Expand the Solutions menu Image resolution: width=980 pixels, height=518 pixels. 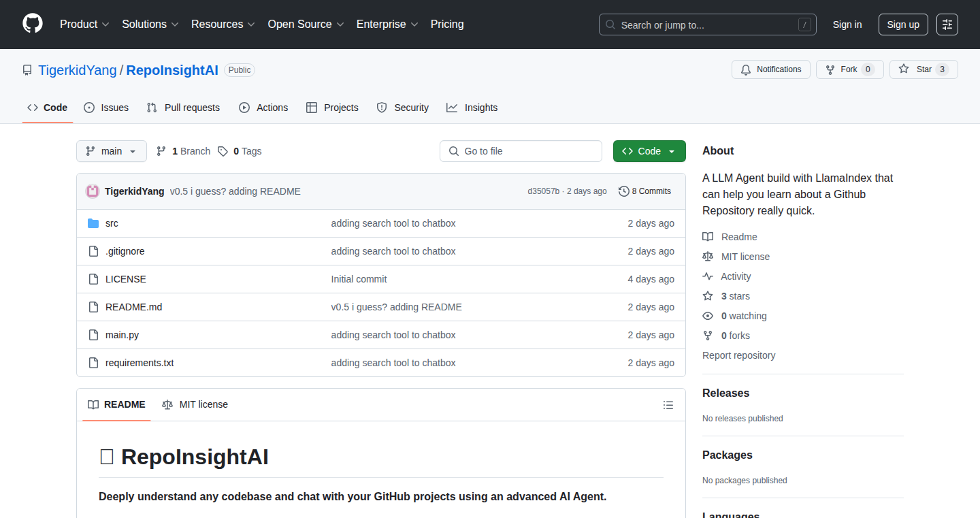[150, 25]
